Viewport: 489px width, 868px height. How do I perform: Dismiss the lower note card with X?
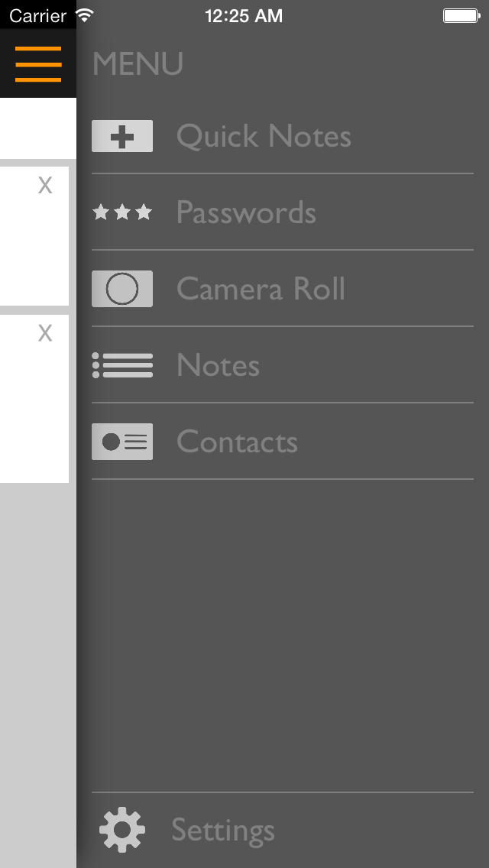[x=45, y=333]
